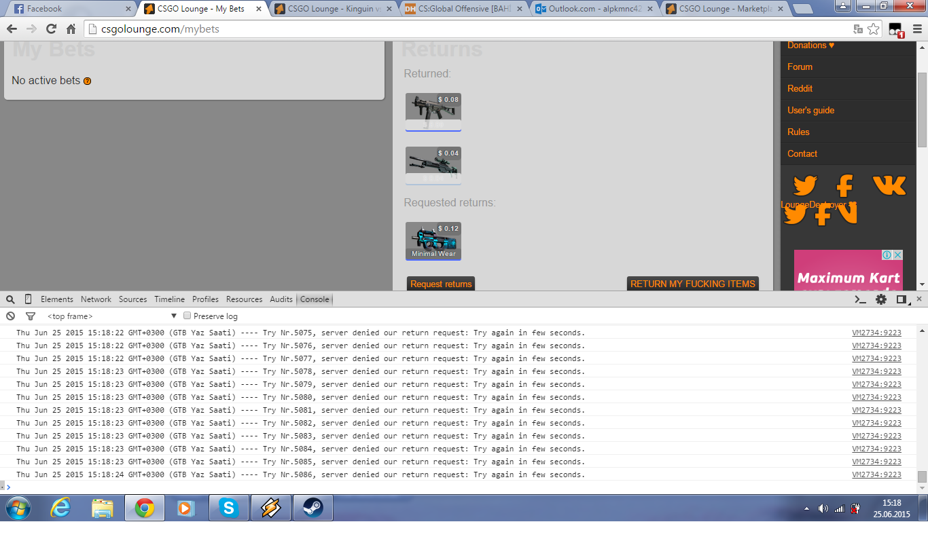Click the ad info icon
Image resolution: width=928 pixels, height=560 pixels.
tap(887, 255)
